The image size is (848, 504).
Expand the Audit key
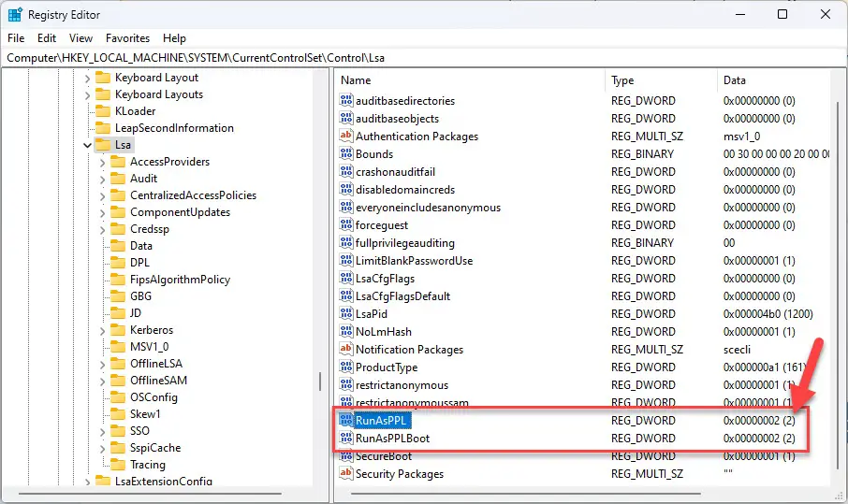click(102, 179)
